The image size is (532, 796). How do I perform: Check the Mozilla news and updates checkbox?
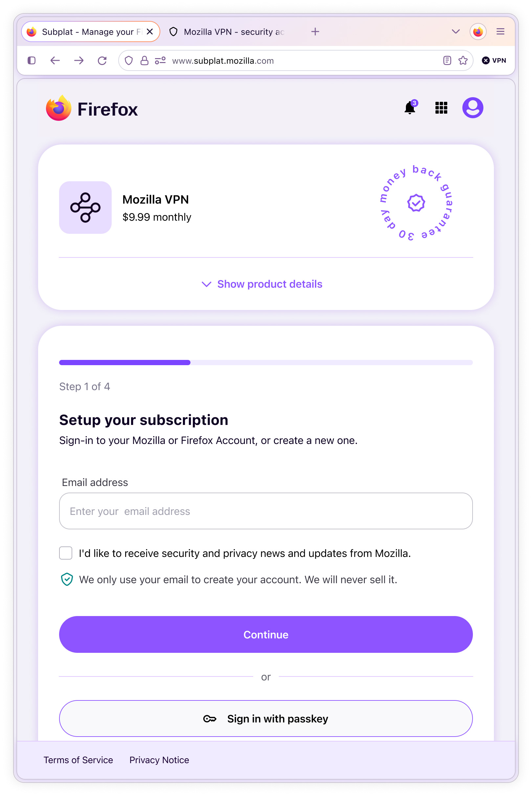click(x=66, y=553)
